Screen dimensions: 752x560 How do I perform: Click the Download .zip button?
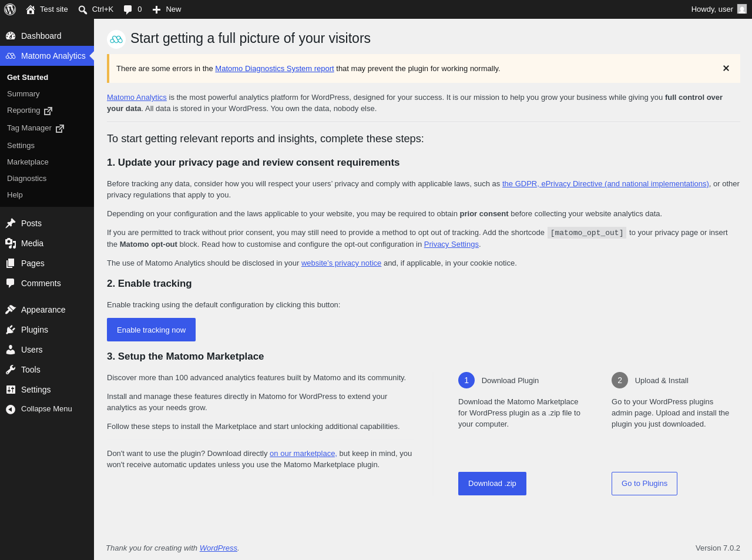pos(492,484)
